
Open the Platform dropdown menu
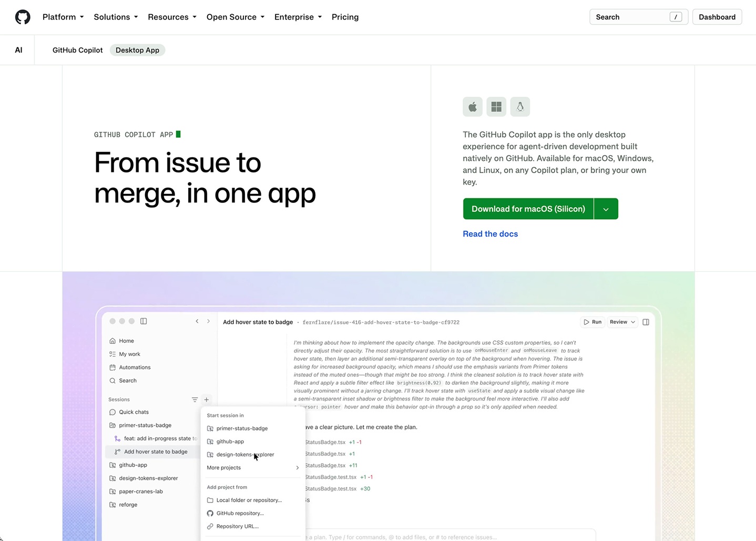point(63,17)
